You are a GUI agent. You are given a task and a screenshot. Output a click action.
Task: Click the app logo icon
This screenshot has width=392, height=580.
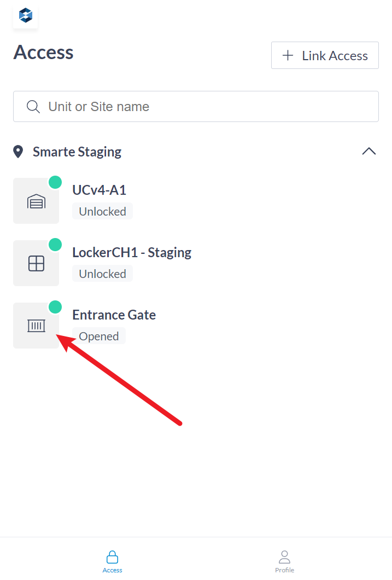[25, 16]
